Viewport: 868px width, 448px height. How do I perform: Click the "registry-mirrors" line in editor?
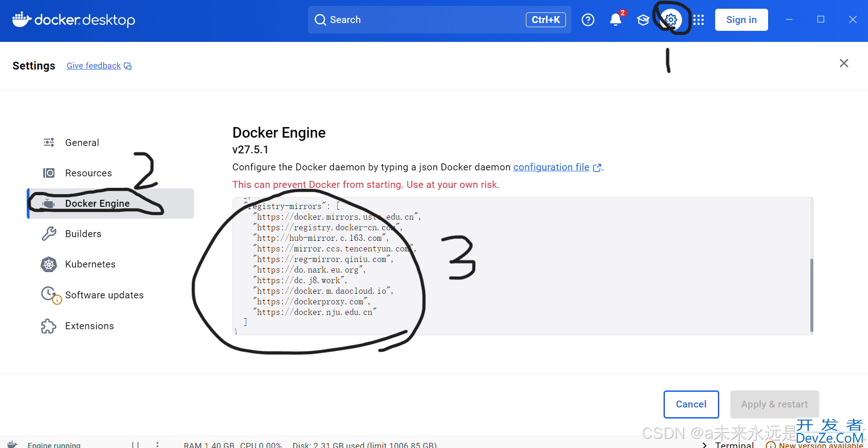292,206
